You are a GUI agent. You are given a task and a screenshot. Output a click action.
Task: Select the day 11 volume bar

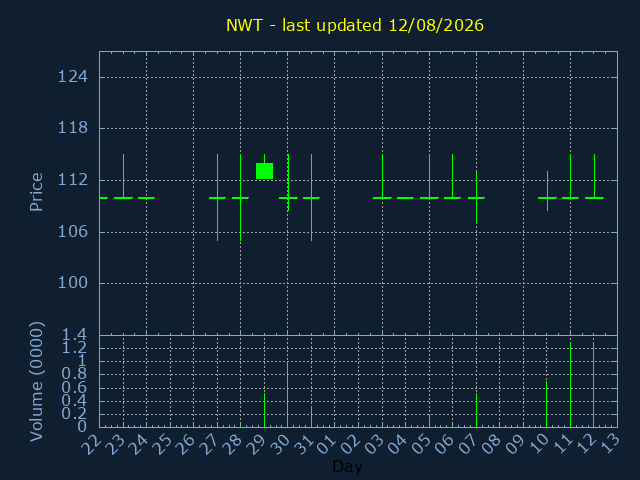tap(570, 384)
